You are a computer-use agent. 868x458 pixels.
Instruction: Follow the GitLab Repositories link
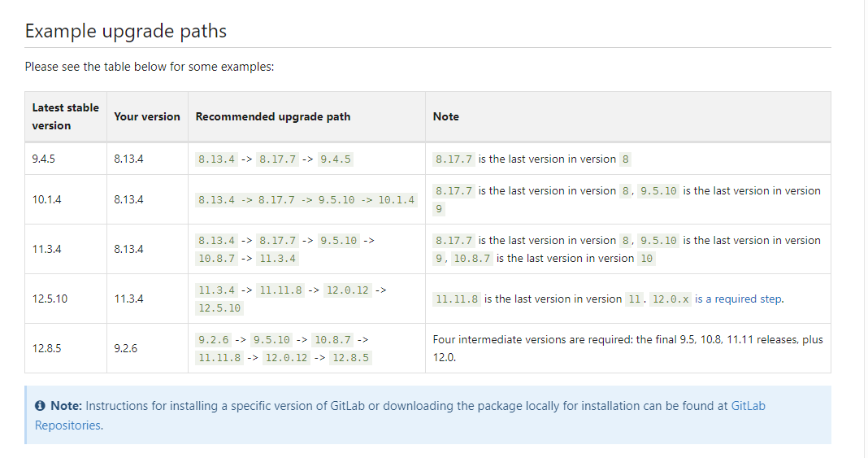coord(68,425)
